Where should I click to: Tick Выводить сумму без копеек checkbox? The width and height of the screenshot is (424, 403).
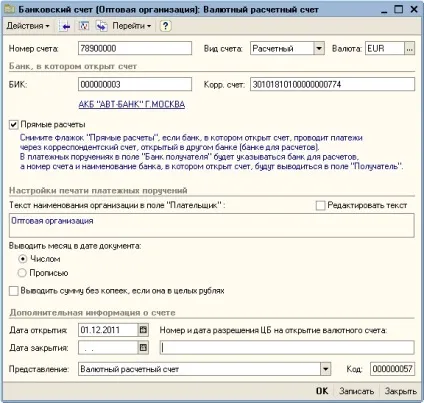click(x=14, y=291)
